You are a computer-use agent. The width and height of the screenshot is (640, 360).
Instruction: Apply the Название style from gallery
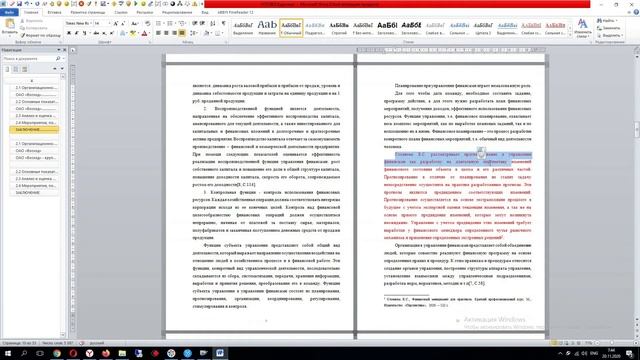coord(267,28)
